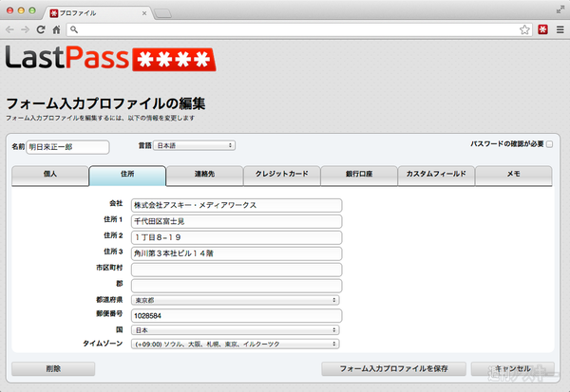Switch to the 連絡先 tab
Image resolution: width=570 pixels, height=392 pixels.
[x=204, y=176]
